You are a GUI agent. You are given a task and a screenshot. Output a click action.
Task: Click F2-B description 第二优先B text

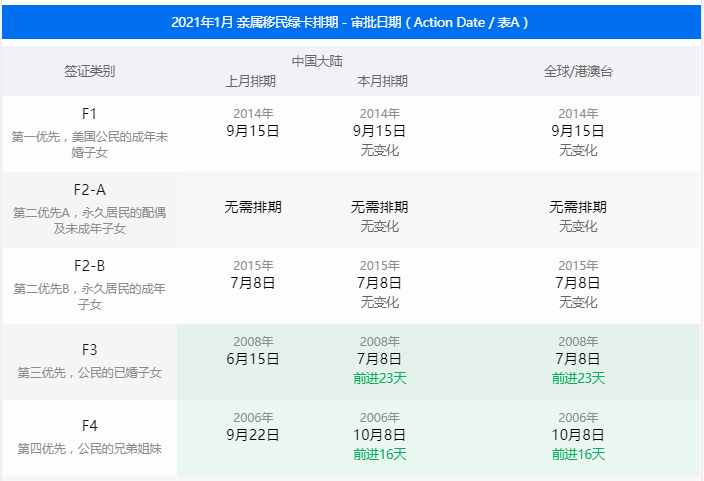click(89, 296)
